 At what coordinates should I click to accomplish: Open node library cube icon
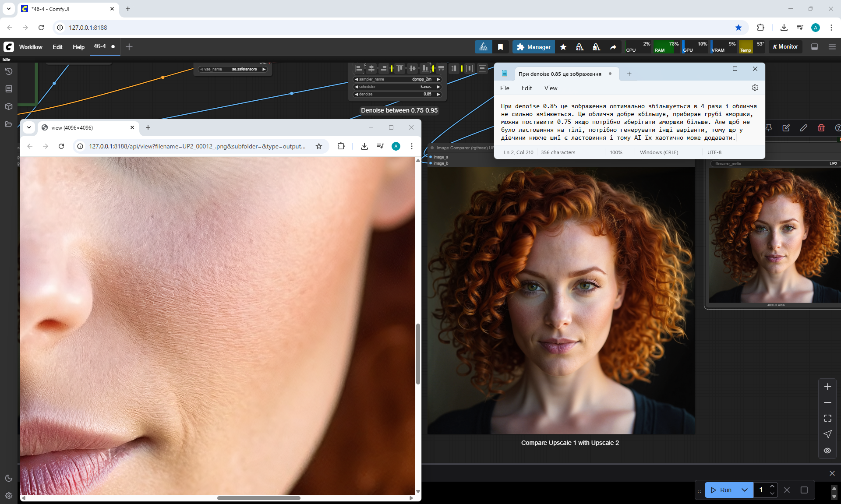pyautogui.click(x=8, y=106)
